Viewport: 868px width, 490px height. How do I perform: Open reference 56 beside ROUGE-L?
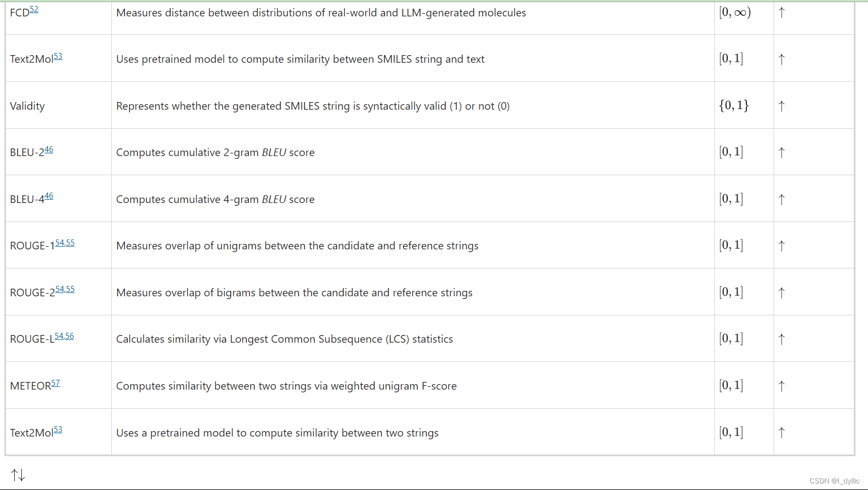coord(70,336)
